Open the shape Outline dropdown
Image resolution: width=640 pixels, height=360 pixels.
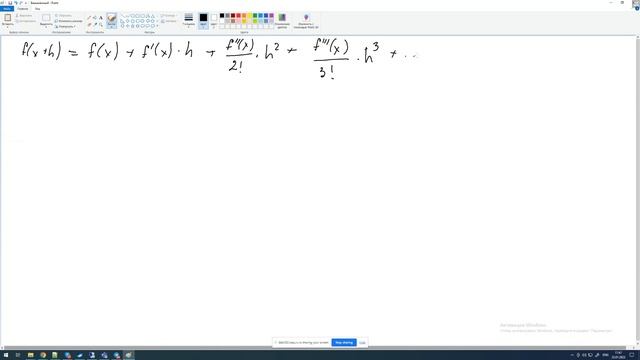(168, 16)
